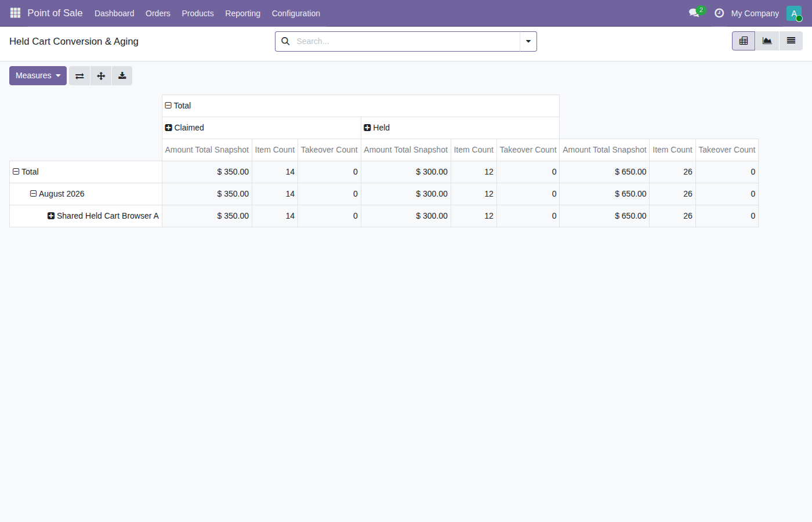
Task: Switch to the list view
Action: (x=791, y=41)
